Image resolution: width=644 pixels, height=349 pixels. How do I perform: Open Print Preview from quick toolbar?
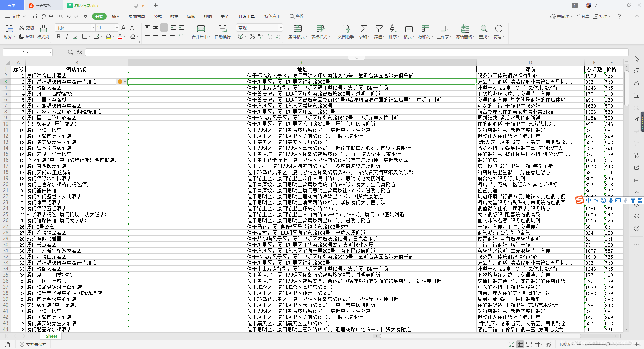click(60, 16)
